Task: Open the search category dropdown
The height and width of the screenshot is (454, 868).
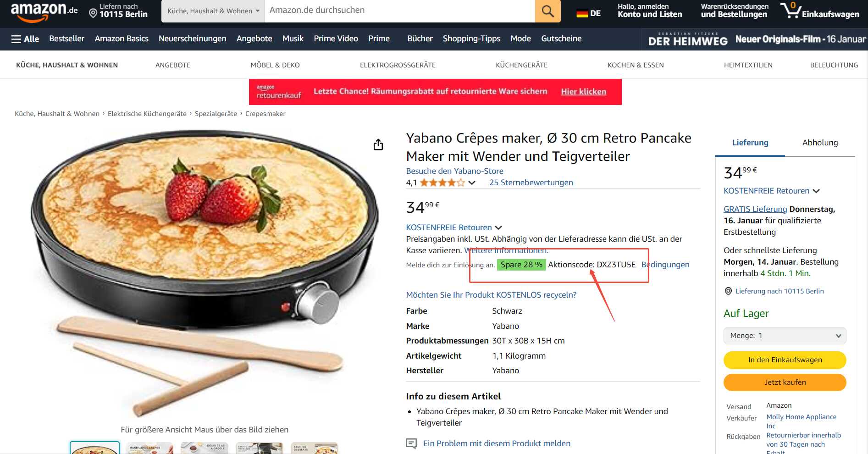Action: click(x=213, y=11)
